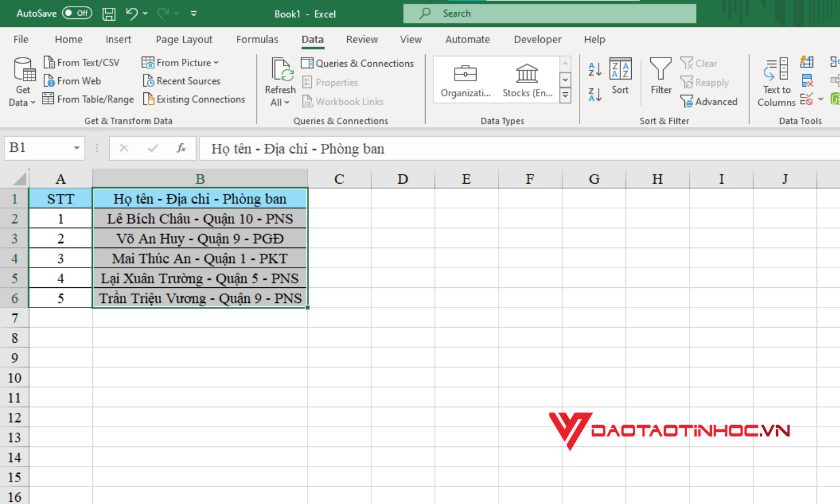
Task: Open the custom Sort dialog
Action: coord(620,77)
